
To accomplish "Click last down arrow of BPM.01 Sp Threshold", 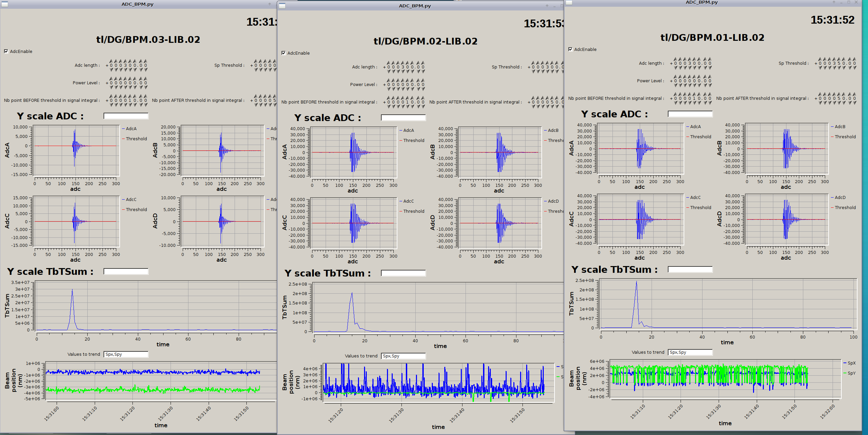I will 855,68.
